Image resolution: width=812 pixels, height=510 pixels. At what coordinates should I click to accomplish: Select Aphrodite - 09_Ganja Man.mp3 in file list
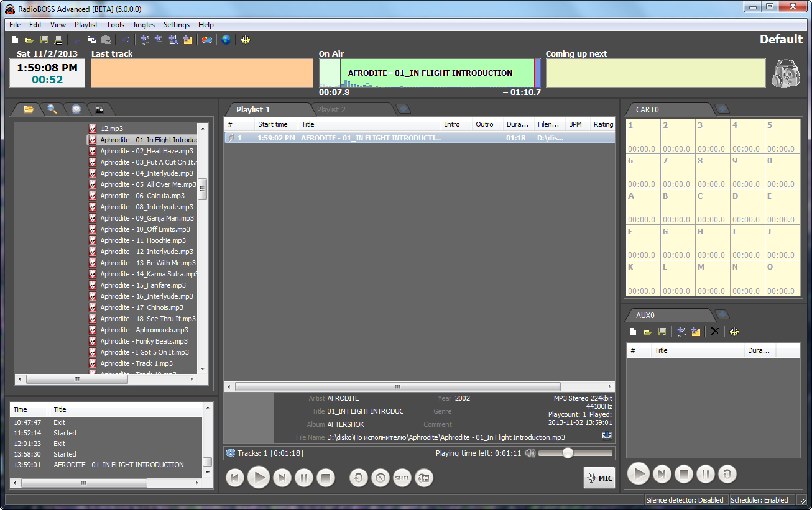[147, 218]
